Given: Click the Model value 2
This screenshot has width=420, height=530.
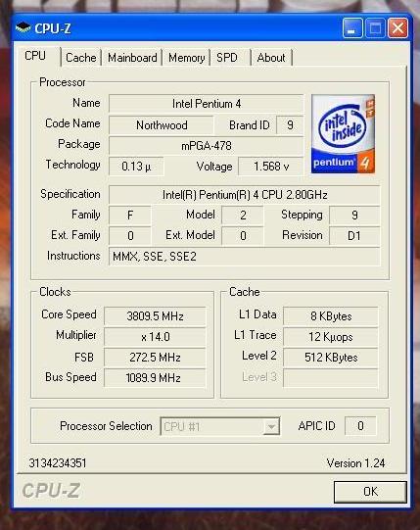Looking at the screenshot, I should (243, 216).
